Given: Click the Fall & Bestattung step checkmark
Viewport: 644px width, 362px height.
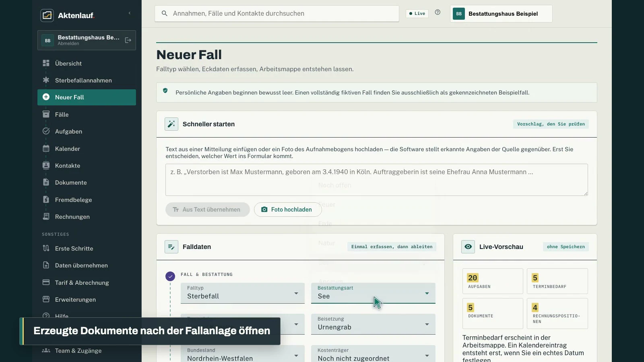Looking at the screenshot, I should click(x=170, y=276).
